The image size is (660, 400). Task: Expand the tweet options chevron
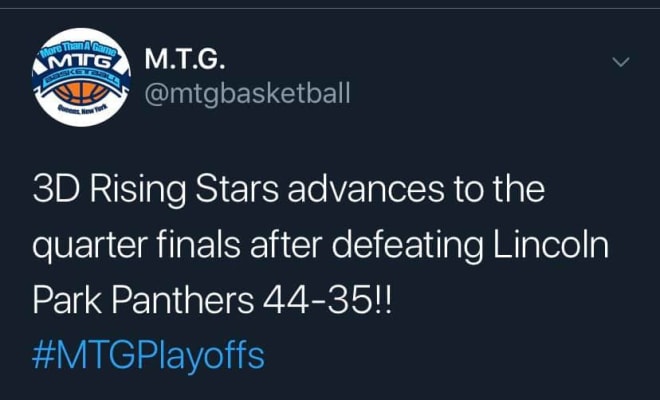pos(620,62)
